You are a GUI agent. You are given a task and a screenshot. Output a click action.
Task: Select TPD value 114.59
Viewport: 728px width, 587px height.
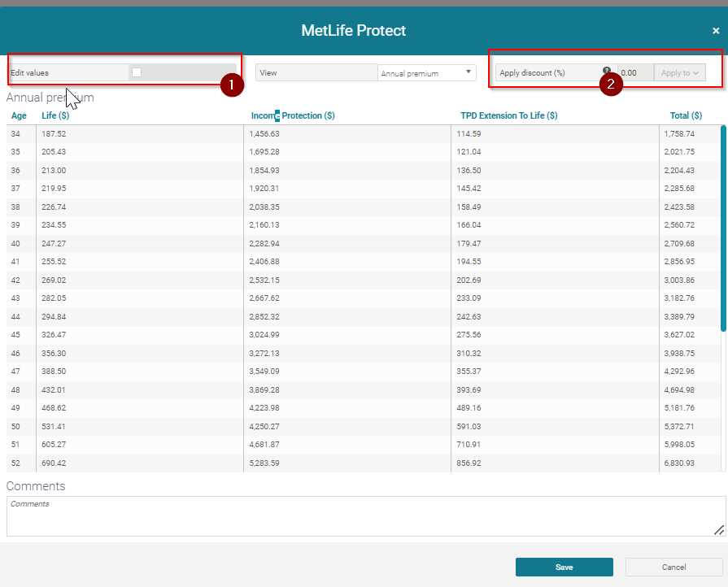pyautogui.click(x=469, y=133)
